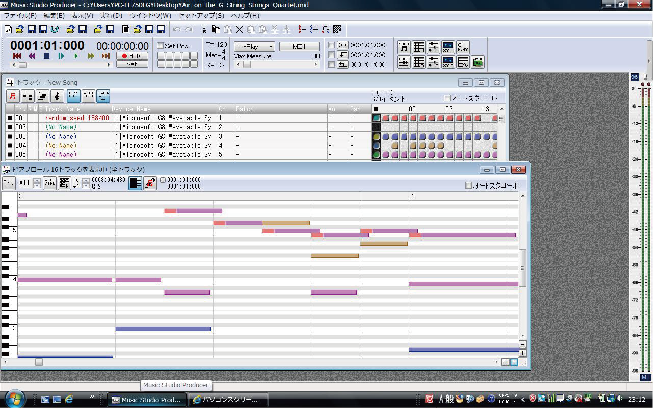Open the Play mode dropdown
The image size is (653, 408).
pyautogui.click(x=254, y=46)
